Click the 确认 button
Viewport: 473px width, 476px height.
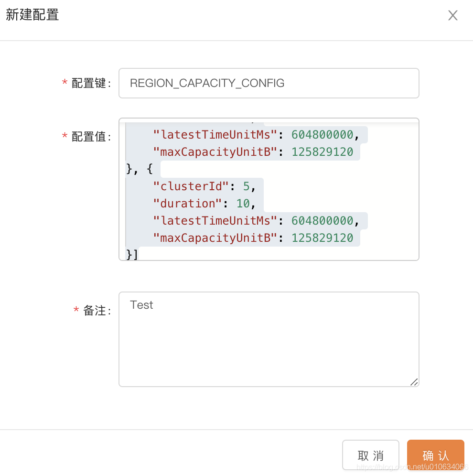[x=436, y=455]
